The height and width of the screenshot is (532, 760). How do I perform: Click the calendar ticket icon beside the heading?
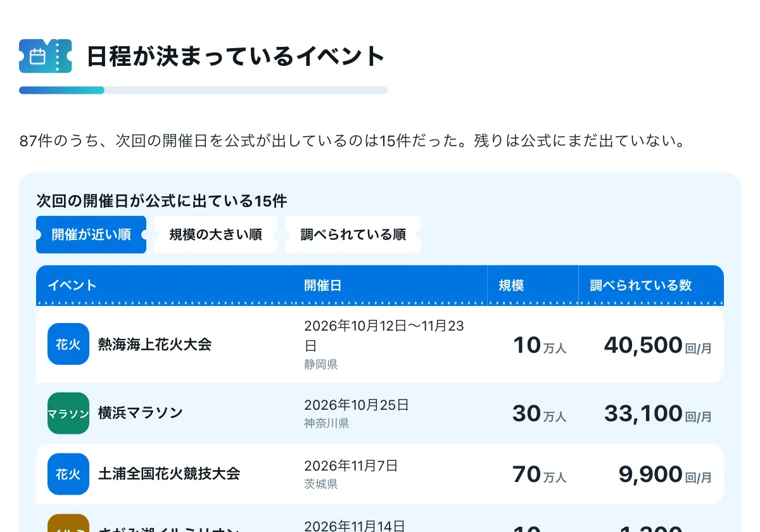point(46,56)
